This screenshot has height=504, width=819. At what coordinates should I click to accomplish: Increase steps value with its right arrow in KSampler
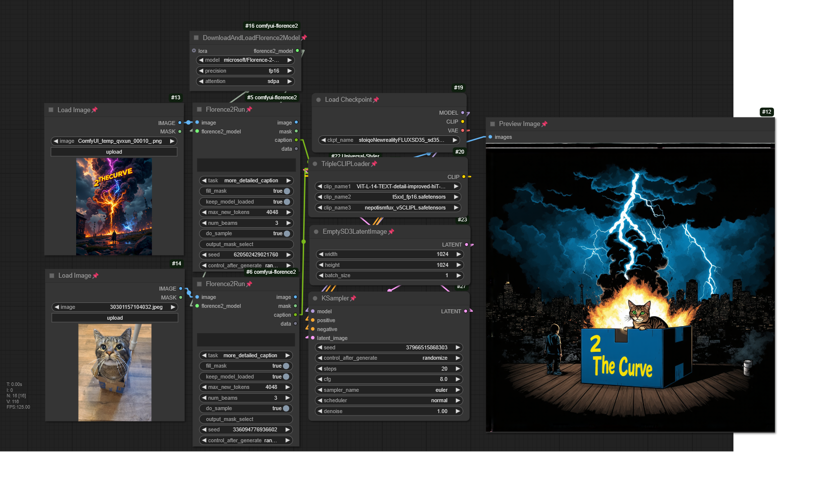(458, 369)
